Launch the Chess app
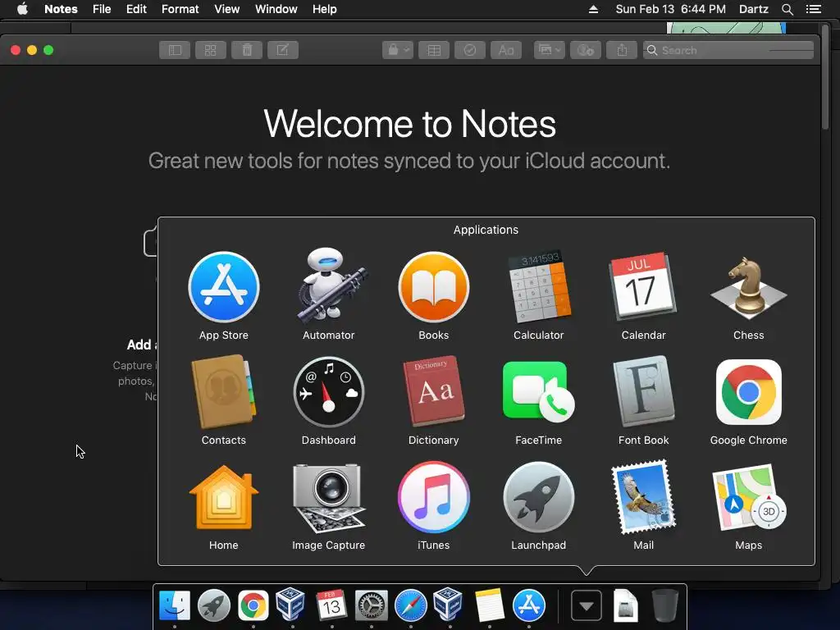This screenshot has height=630, width=840. coord(748,288)
